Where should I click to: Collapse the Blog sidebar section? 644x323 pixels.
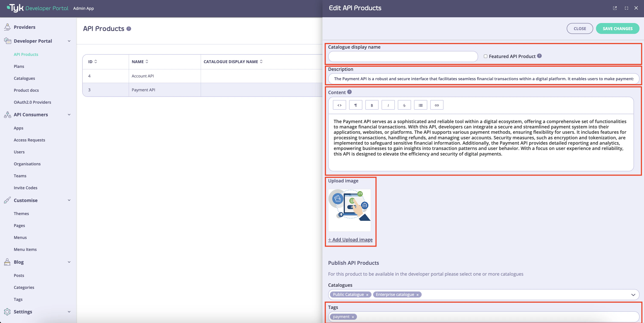tap(69, 262)
